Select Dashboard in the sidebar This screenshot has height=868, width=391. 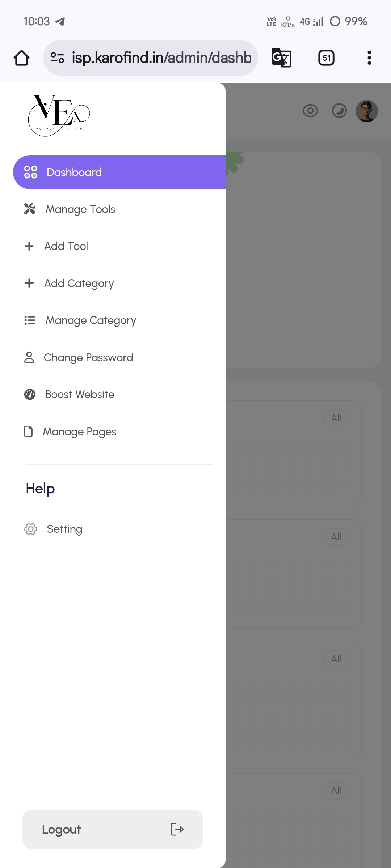tap(74, 173)
